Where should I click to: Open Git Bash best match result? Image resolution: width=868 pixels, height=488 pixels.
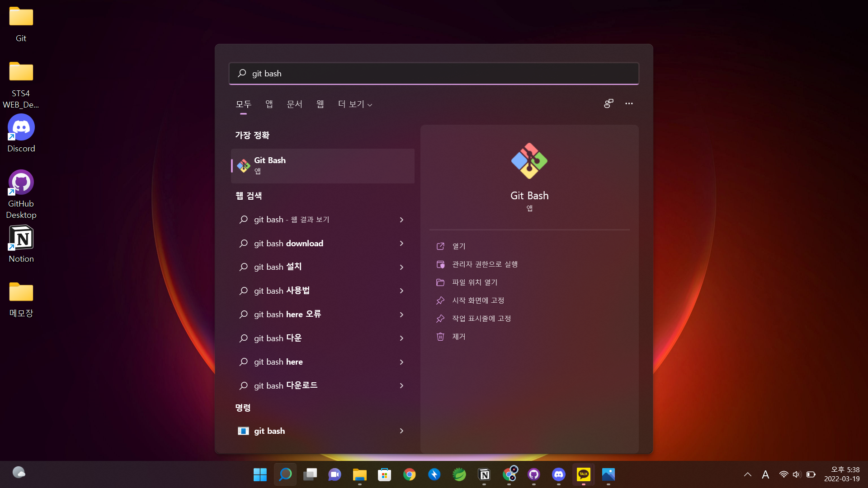coord(322,165)
